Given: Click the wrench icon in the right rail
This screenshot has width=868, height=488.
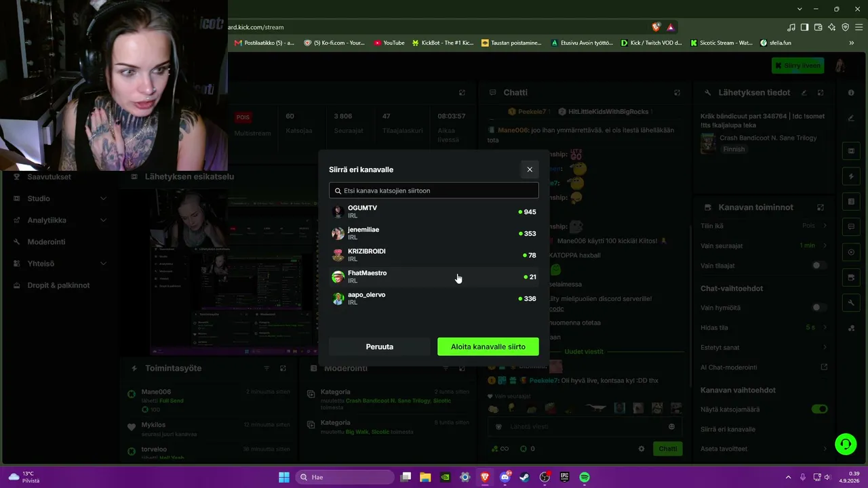Looking at the screenshot, I should point(851,302).
